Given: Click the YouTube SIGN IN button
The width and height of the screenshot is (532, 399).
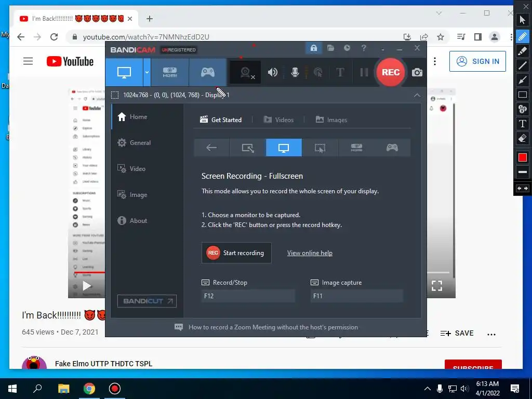Looking at the screenshot, I should tap(477, 61).
